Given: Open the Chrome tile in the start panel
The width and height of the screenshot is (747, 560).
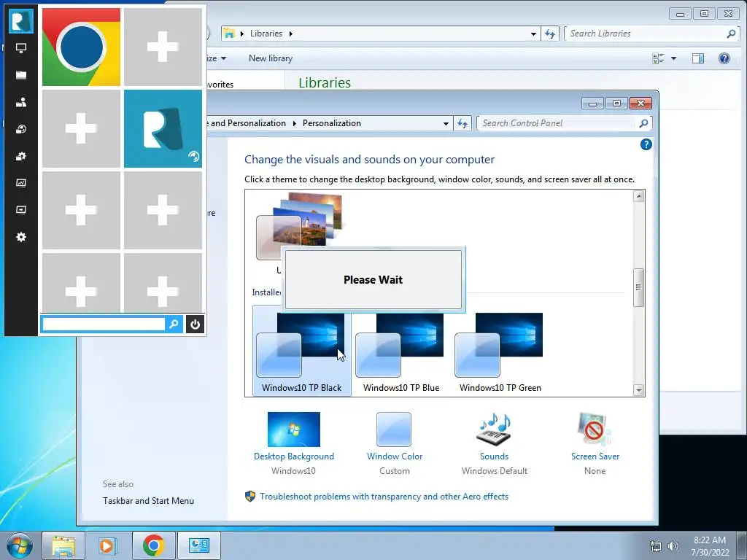Looking at the screenshot, I should [81, 47].
